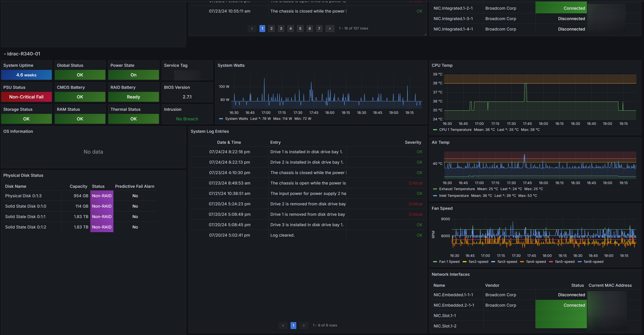The image size is (644, 335).
Task: Select page 5 in upper log pagination
Action: (x=300, y=29)
